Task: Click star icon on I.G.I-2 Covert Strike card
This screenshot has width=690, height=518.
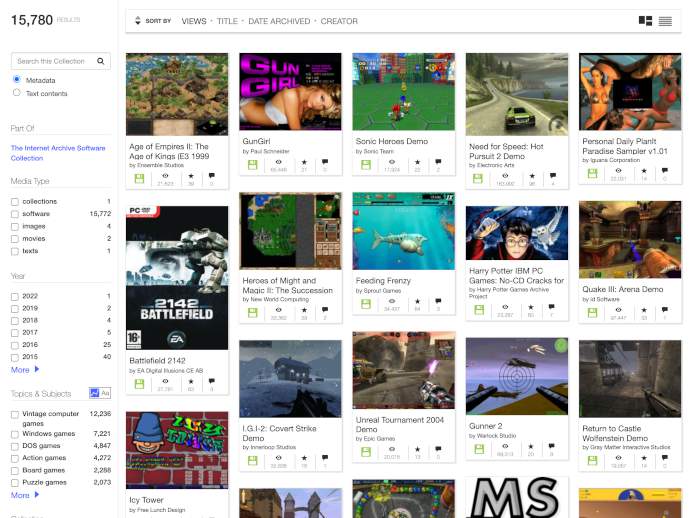Action: click(x=304, y=458)
